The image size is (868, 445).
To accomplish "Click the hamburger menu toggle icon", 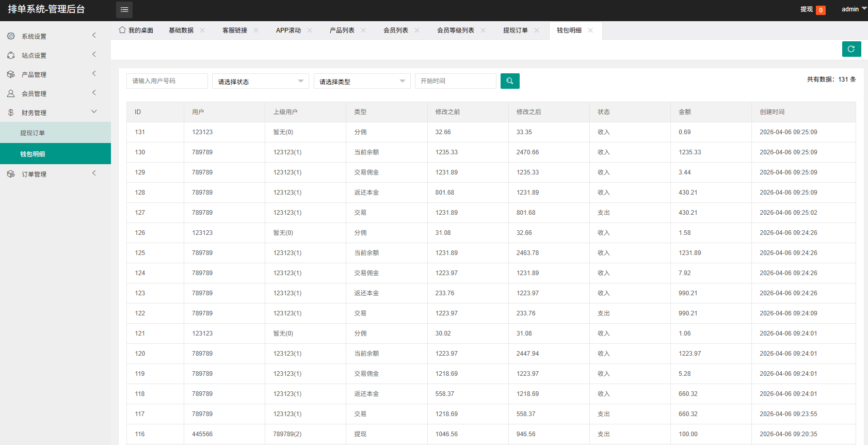I will (x=124, y=10).
